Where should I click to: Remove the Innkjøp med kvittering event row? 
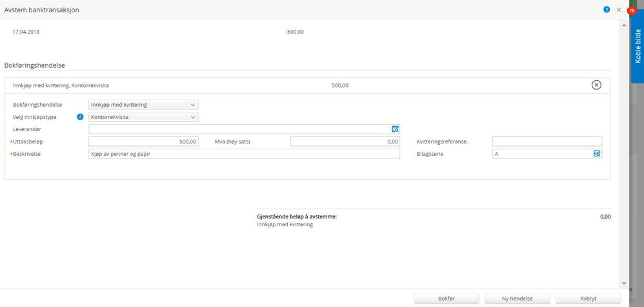coord(596,85)
